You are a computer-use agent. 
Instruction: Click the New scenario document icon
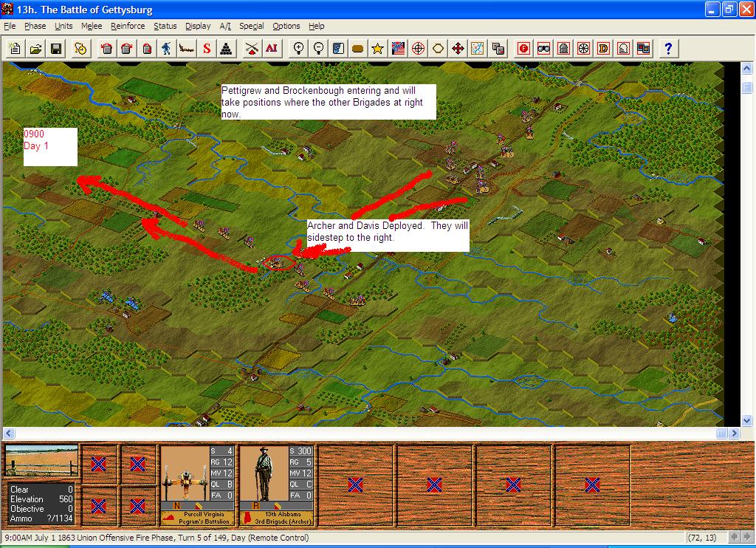(x=15, y=48)
